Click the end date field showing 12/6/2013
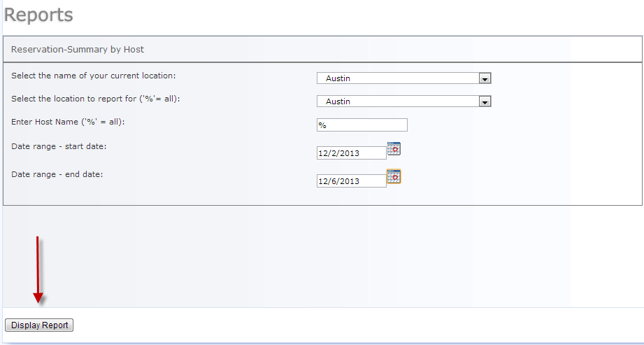644x345 pixels. click(351, 181)
